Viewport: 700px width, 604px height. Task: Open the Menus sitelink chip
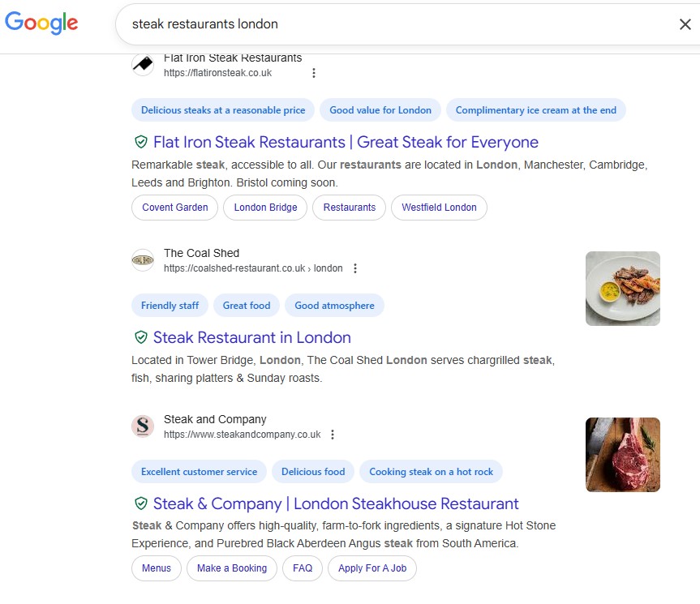point(157,568)
